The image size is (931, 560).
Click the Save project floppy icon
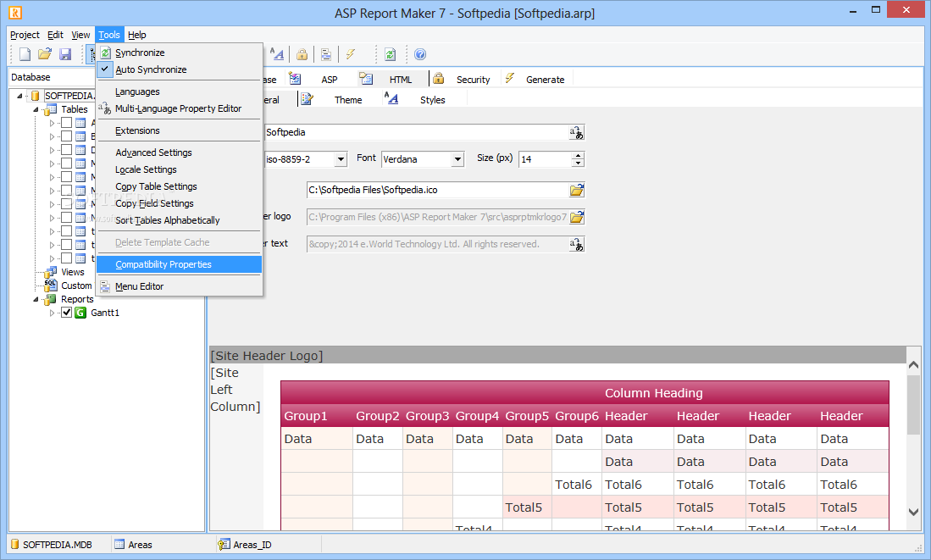[64, 54]
